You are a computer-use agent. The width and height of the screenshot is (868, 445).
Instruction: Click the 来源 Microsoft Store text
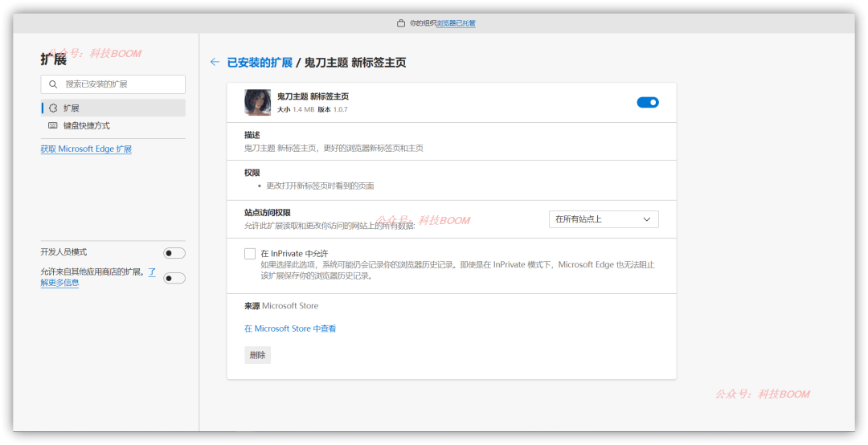281,305
